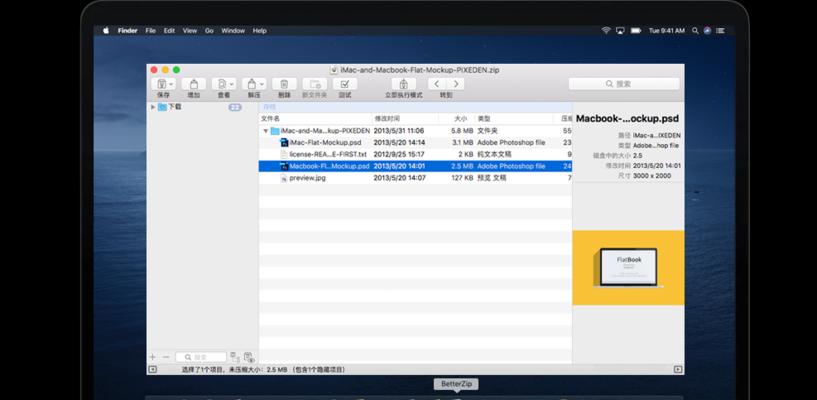
Task: Click the 测试 (Test) checkmark toolbar icon
Action: (x=345, y=84)
